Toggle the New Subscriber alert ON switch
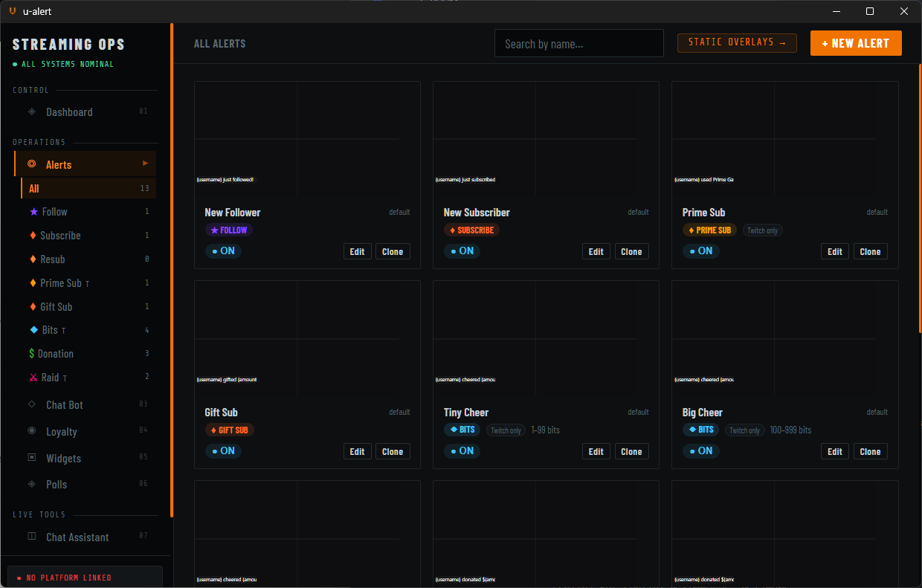The image size is (922, 588). tap(462, 251)
